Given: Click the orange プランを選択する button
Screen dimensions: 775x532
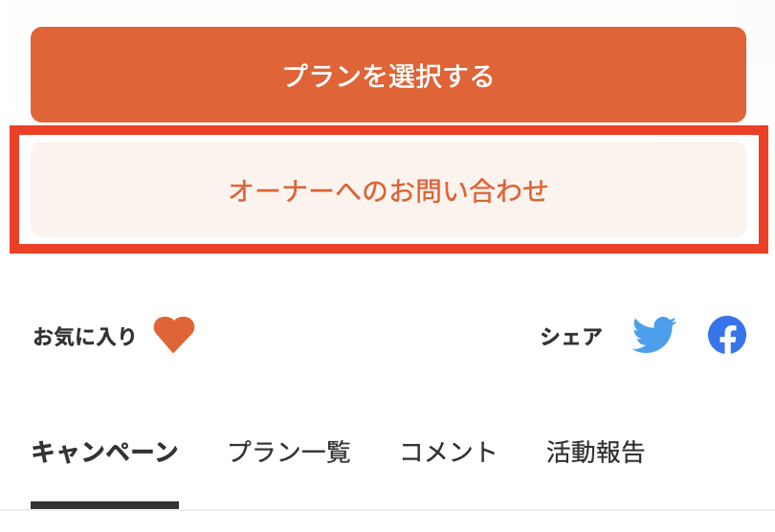Looking at the screenshot, I should pos(387,75).
